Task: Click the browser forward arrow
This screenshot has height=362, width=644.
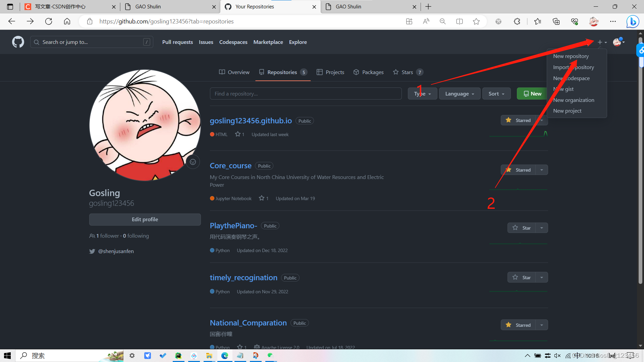Action: (x=30, y=21)
